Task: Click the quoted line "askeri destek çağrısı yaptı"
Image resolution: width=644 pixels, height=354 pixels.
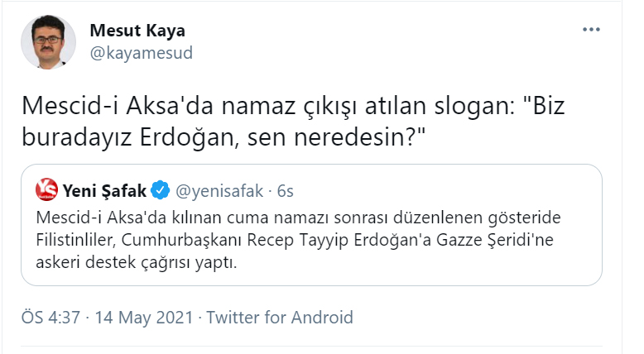Action: coord(137,264)
